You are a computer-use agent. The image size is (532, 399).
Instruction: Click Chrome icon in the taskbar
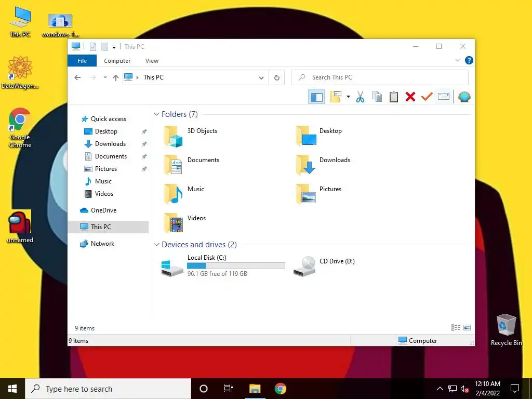pos(280,389)
